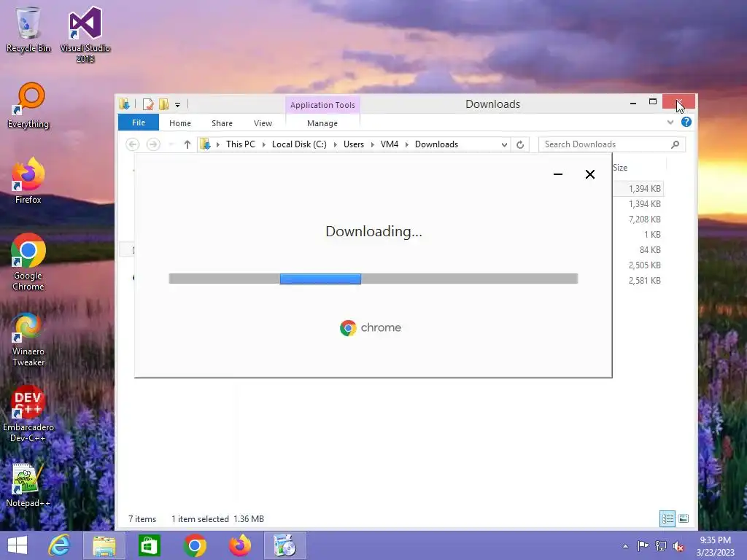Screen dimensions: 747x560
Task: Launch the Winaero Tweaker shortcut
Action: (x=28, y=339)
